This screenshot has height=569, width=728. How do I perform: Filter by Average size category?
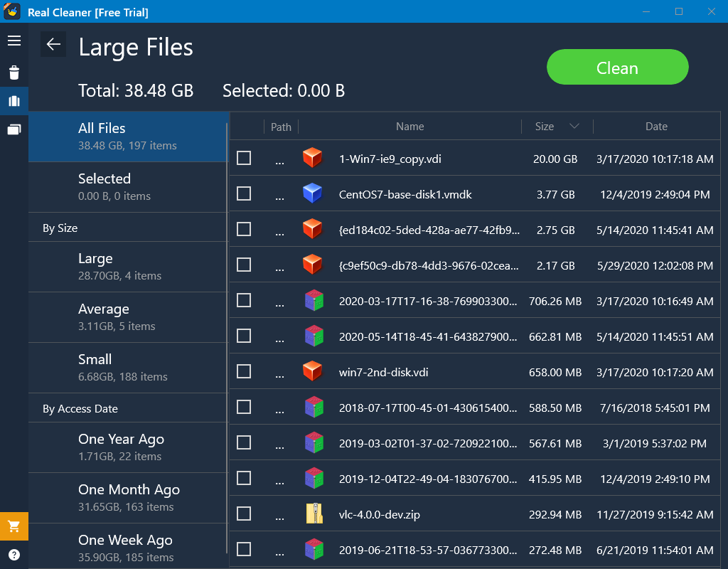tap(128, 318)
